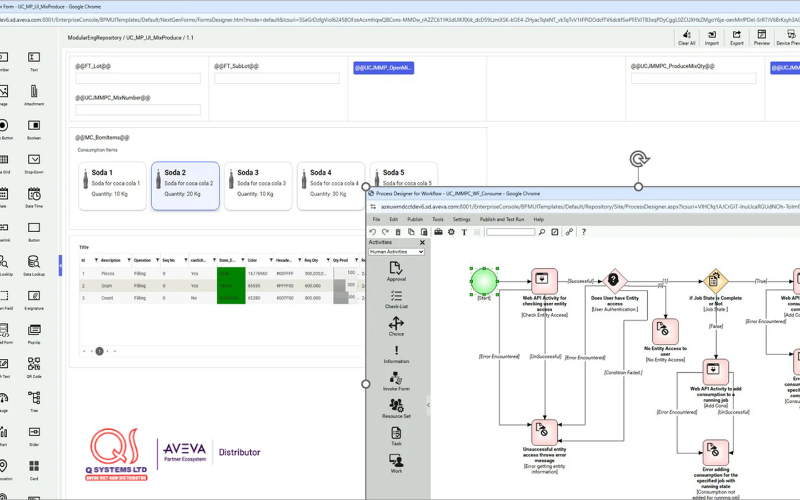Click the delete trash icon in Process Designer toolbar
This screenshot has width=800, height=500.
pos(398,232)
